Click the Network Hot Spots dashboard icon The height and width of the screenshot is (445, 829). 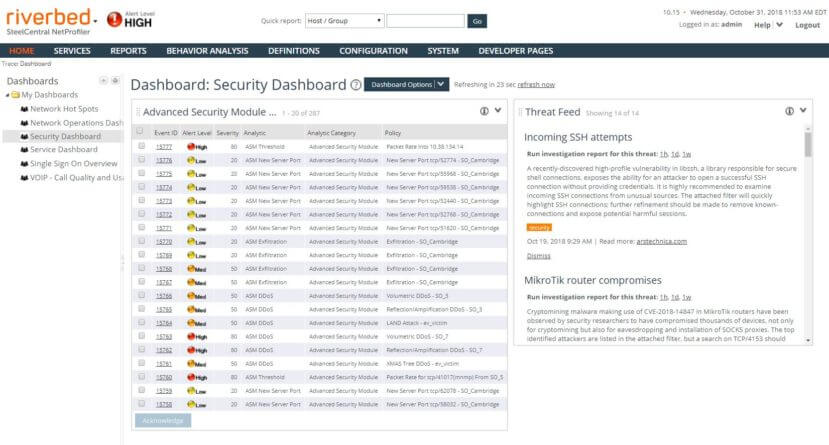pyautogui.click(x=24, y=109)
